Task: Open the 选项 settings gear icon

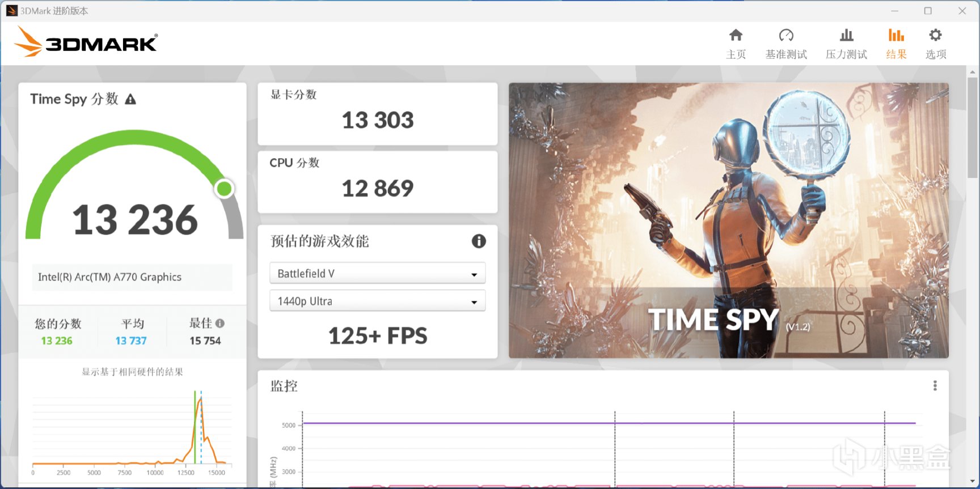Action: point(935,35)
